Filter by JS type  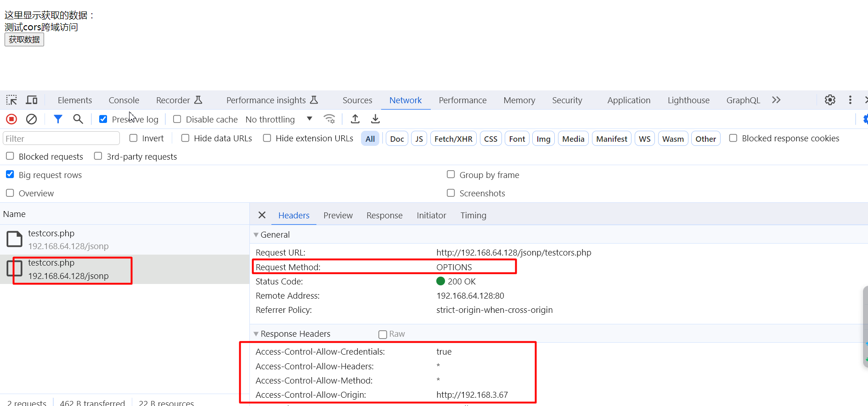(x=419, y=139)
